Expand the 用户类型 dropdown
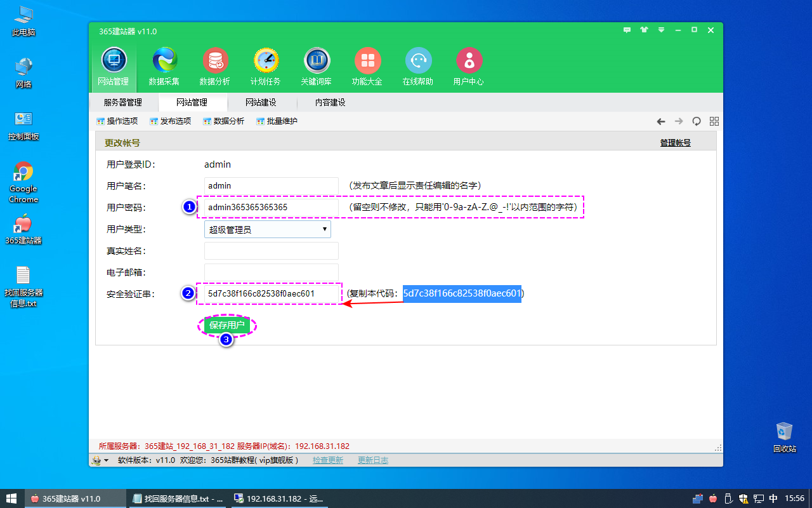The height and width of the screenshot is (508, 812). [x=267, y=229]
